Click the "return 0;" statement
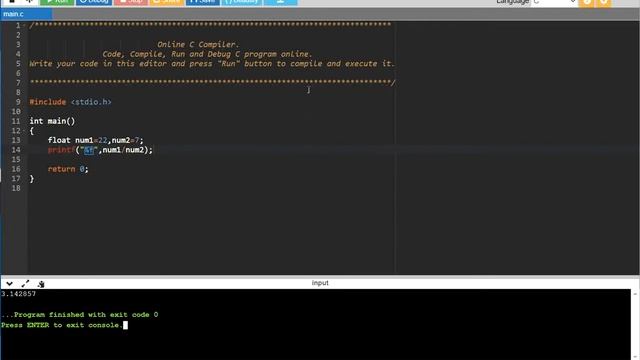Image resolution: width=640 pixels, height=360 pixels. tap(68, 169)
